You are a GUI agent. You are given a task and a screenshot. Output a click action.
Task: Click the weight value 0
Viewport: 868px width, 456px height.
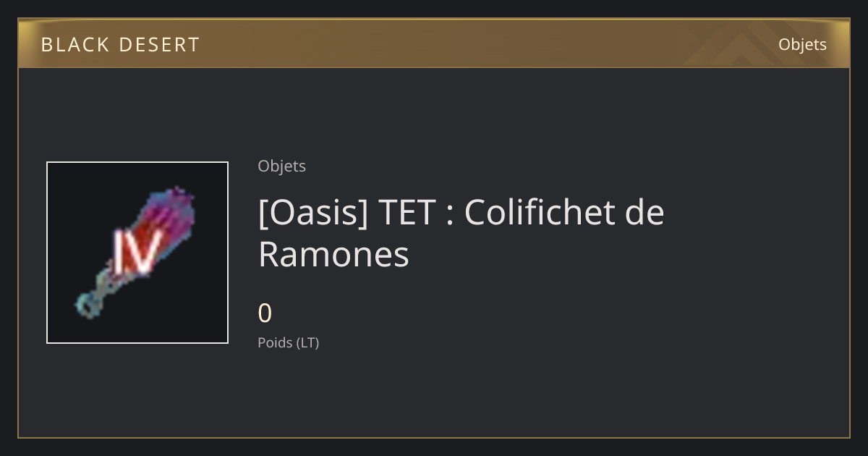point(265,313)
